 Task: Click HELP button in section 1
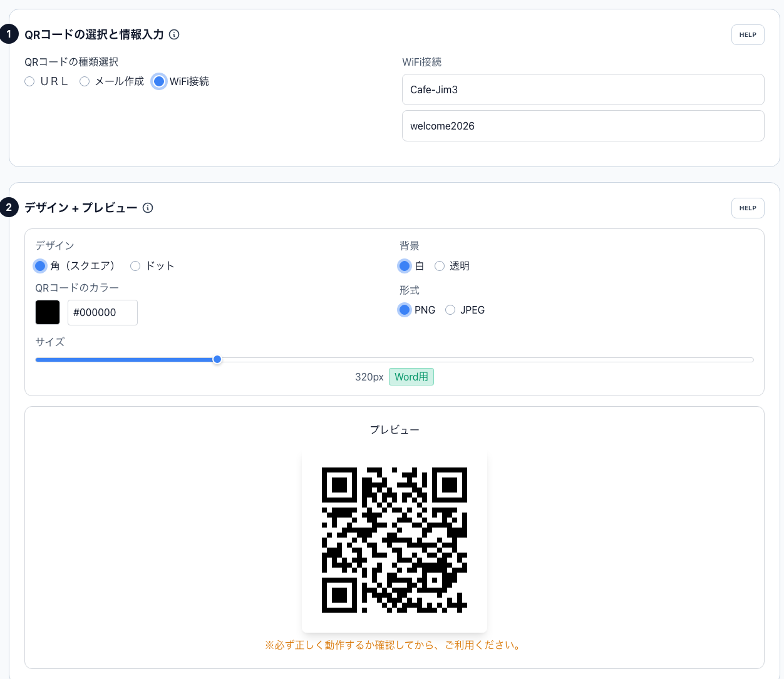coord(748,35)
